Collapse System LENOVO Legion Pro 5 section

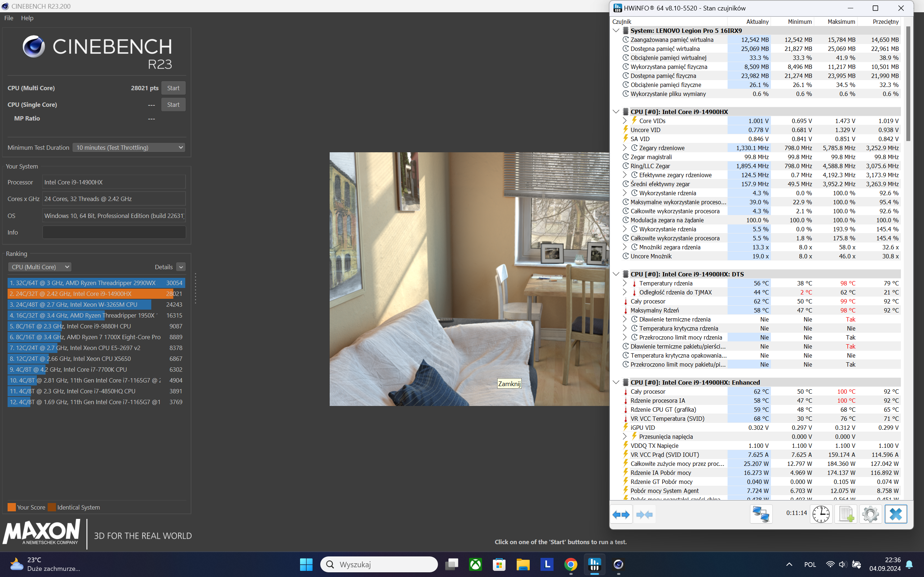[x=616, y=31]
